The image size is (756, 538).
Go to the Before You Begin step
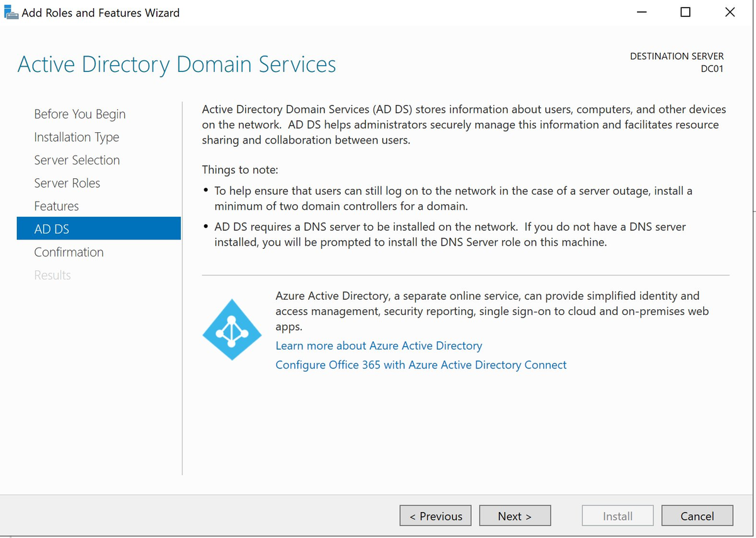(79, 114)
